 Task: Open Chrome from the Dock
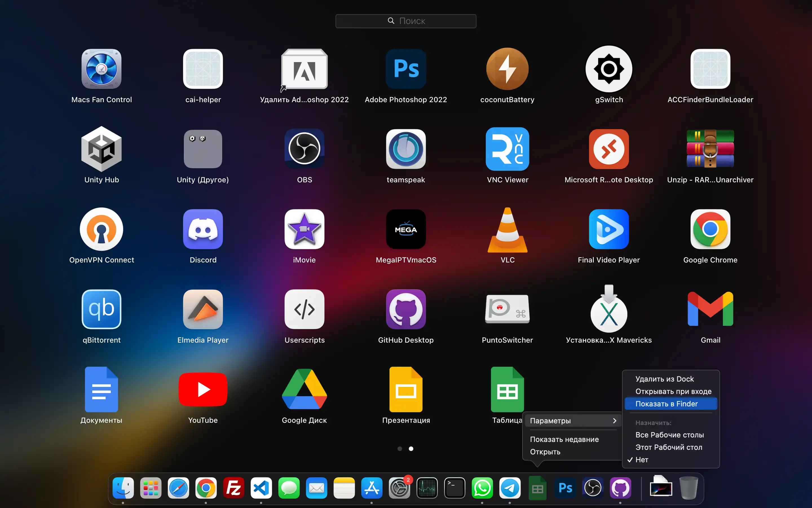pos(206,487)
